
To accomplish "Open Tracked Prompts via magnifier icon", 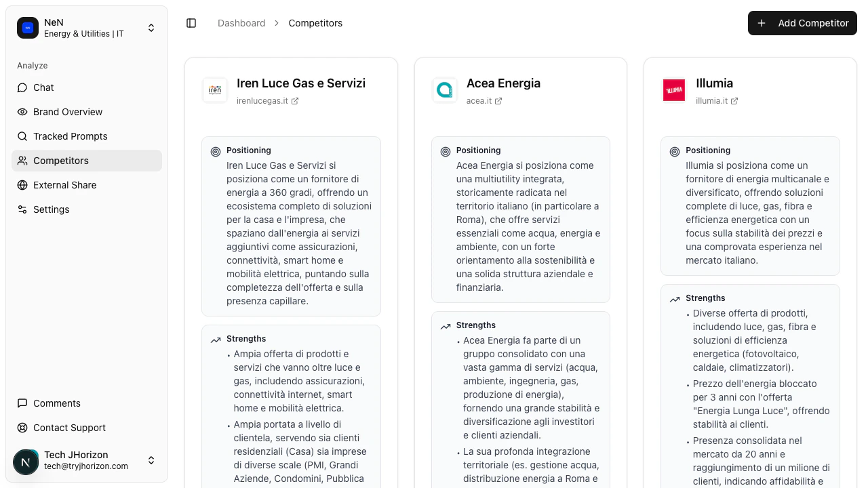I will 22,136.
